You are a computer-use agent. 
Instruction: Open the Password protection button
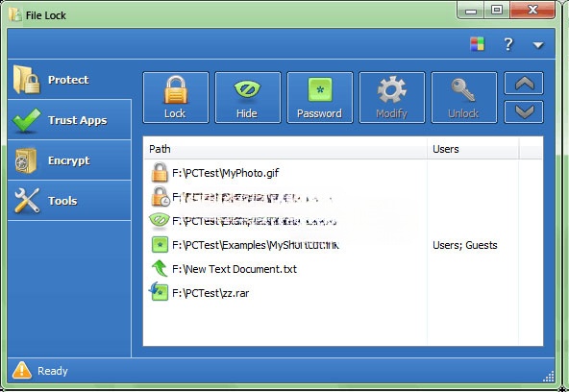(x=320, y=98)
